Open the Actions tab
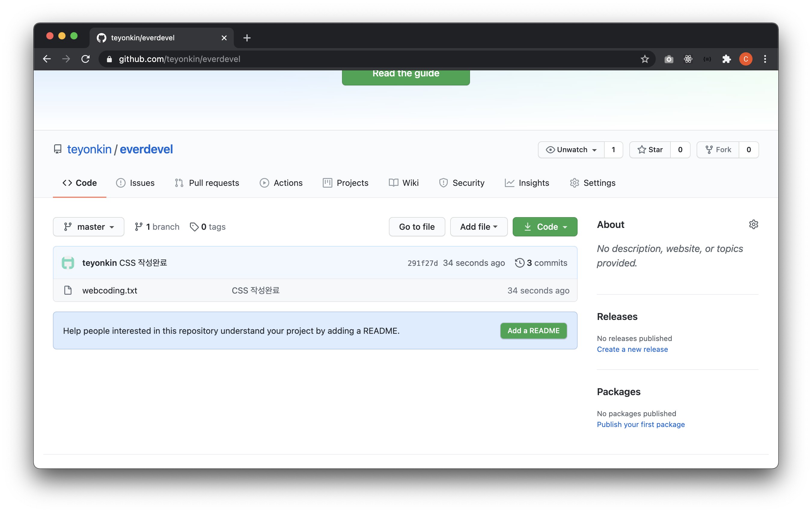Viewport: 812px width, 513px height. [x=281, y=183]
